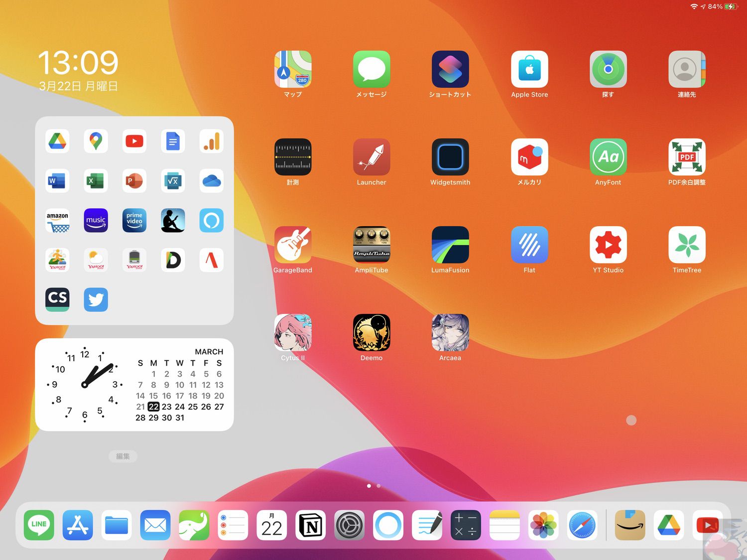This screenshot has width=747, height=560.
Task: Launch the Shortcuts app (ショートカット)
Action: coord(450,69)
